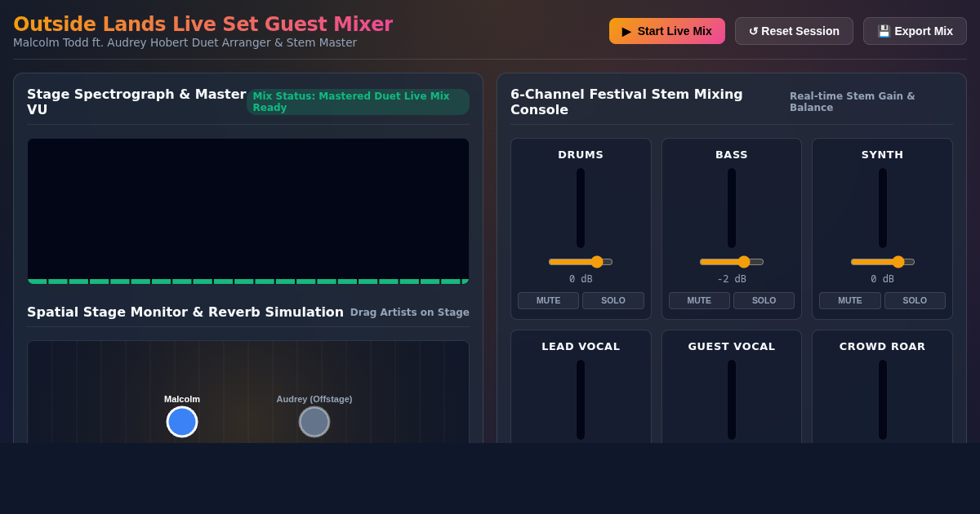
Task: Mute the Synth channel
Action: tap(849, 300)
